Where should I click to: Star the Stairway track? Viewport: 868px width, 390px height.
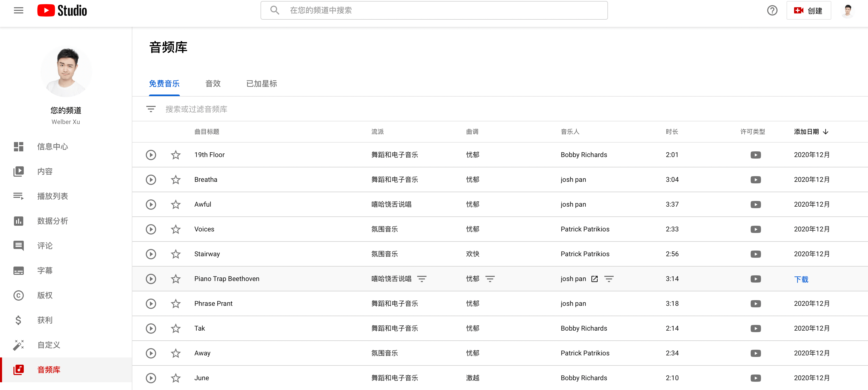(176, 254)
